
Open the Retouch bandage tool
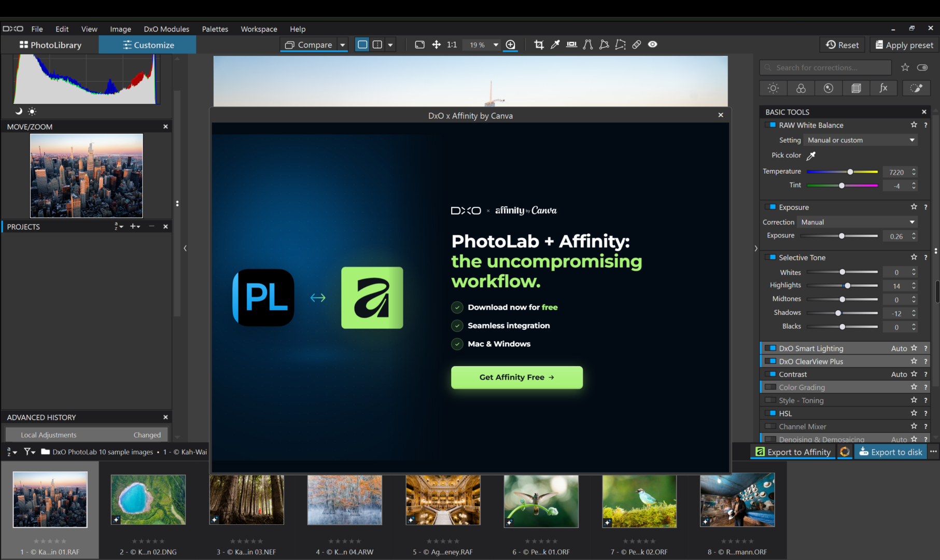click(x=637, y=45)
